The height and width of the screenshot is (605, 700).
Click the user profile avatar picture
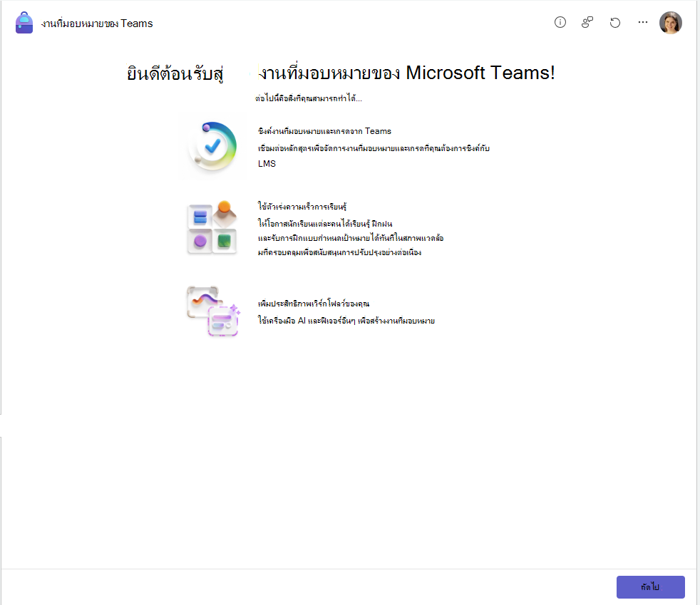pos(671,23)
